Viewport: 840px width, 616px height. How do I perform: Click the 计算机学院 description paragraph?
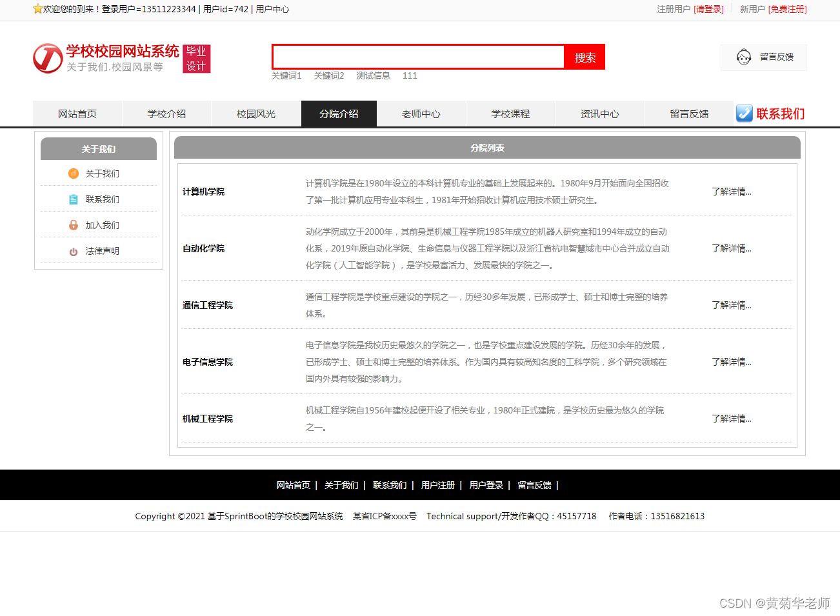click(487, 192)
